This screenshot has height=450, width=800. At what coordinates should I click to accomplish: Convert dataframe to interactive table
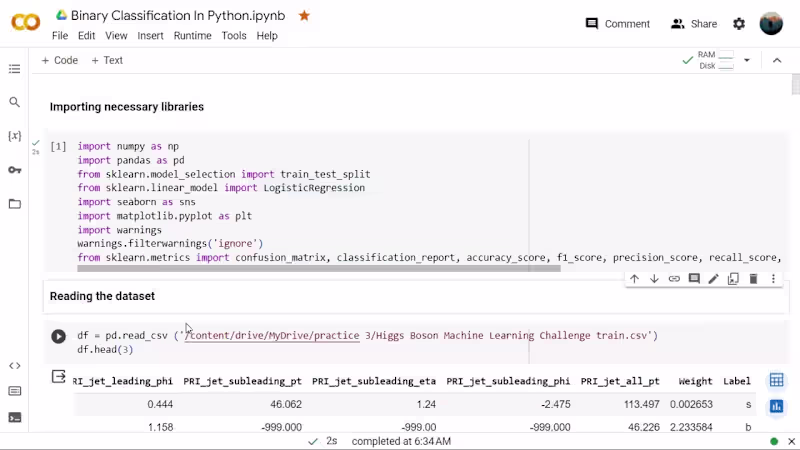776,381
